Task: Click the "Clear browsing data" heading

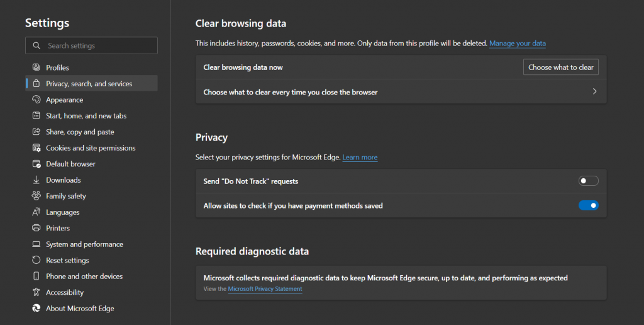Action: [x=241, y=23]
